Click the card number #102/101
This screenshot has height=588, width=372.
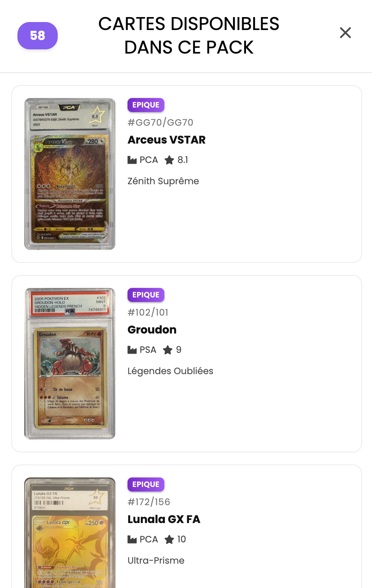point(148,312)
